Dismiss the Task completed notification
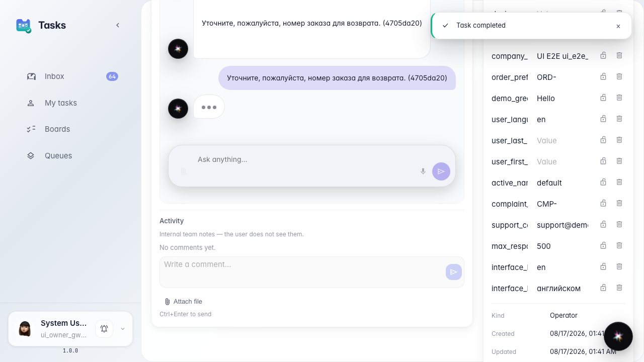 618,26
